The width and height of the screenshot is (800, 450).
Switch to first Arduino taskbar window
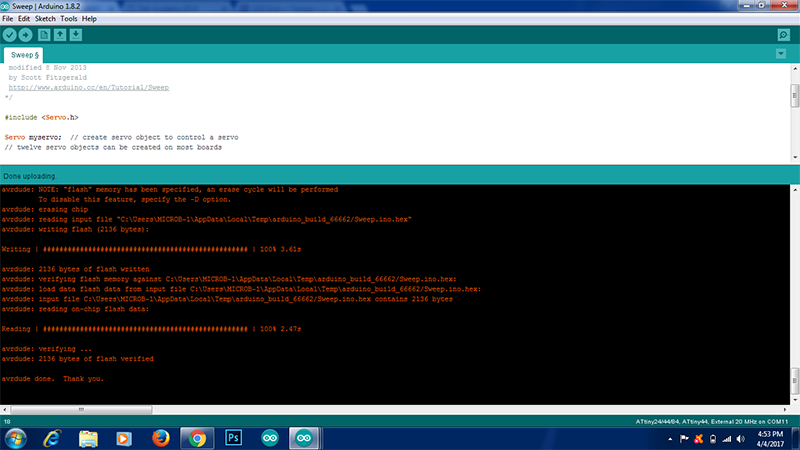click(270, 439)
